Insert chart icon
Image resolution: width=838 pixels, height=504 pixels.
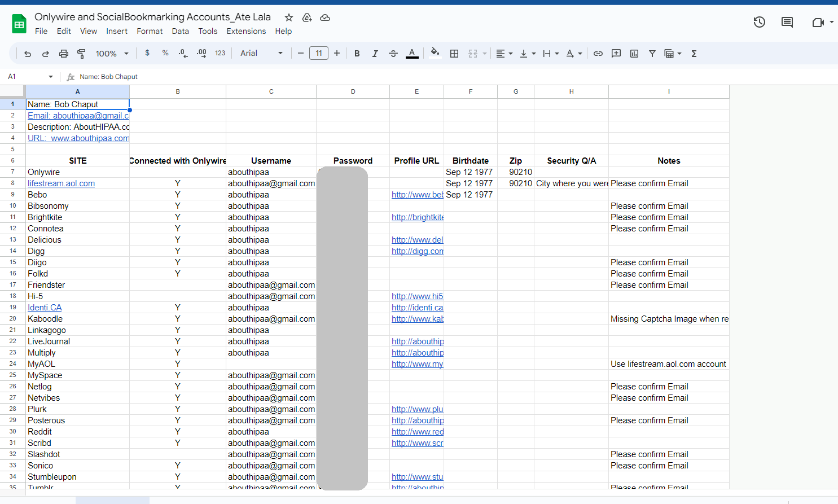pos(634,54)
